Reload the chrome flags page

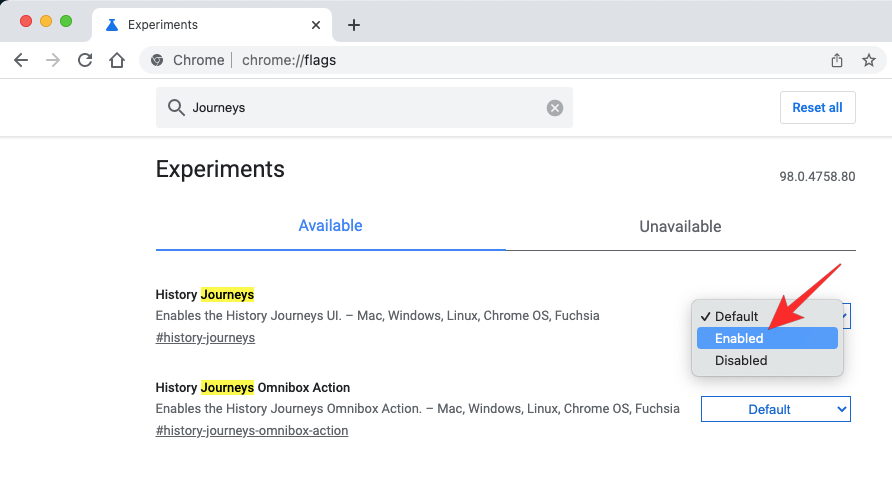pyautogui.click(x=85, y=60)
